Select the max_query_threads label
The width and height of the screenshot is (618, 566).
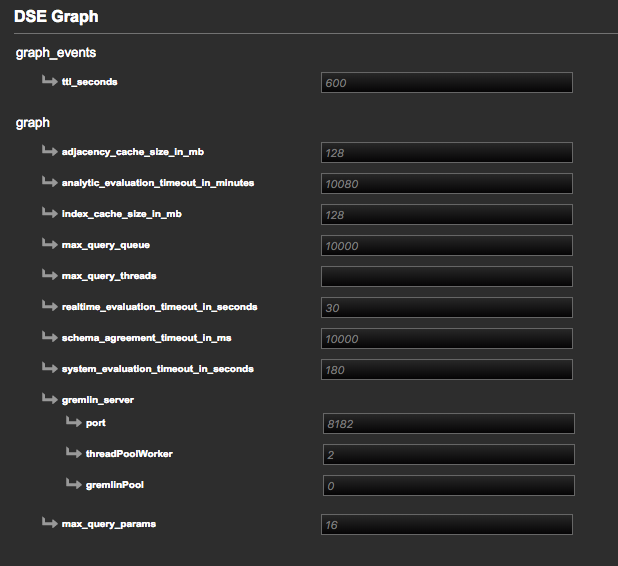[109, 276]
